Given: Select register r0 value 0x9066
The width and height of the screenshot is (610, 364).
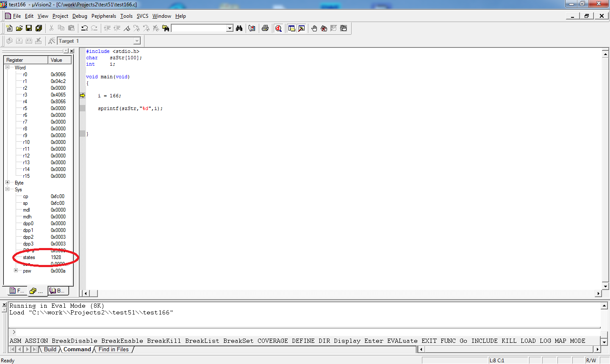Looking at the screenshot, I should tap(58, 74).
